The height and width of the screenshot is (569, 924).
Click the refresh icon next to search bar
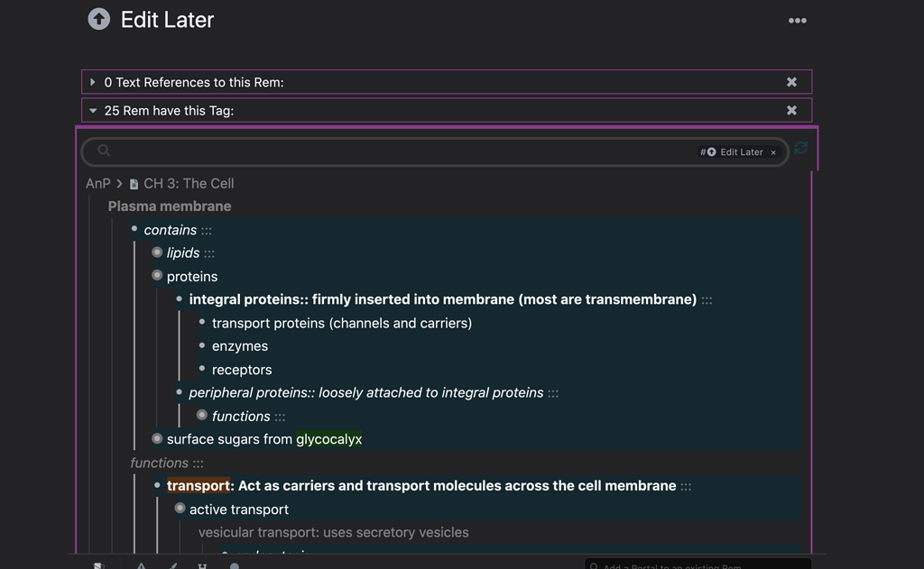tap(800, 149)
